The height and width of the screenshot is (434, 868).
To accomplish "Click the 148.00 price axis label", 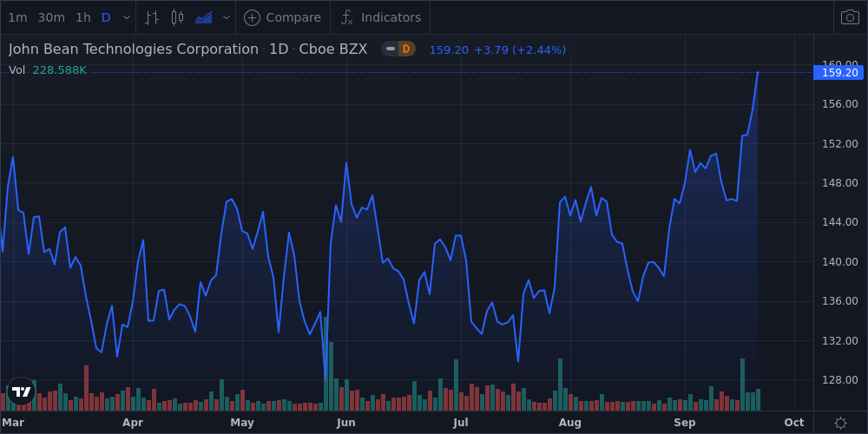I will (x=840, y=183).
